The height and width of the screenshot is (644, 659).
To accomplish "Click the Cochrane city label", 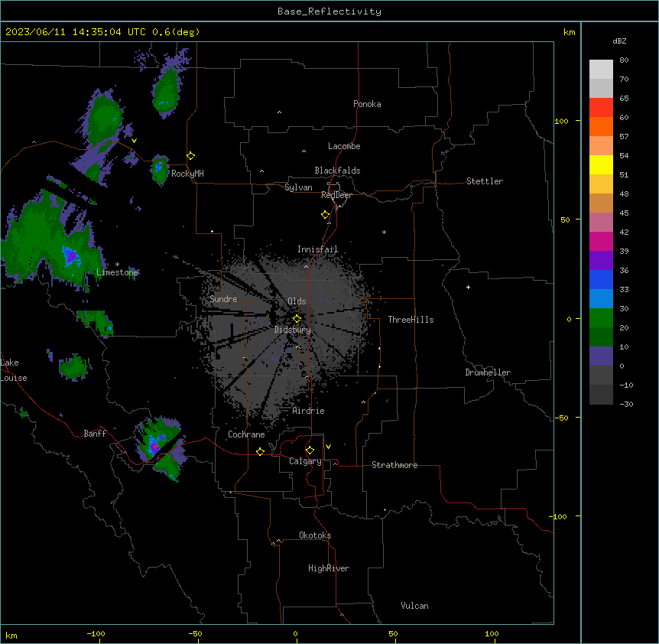I will [246, 434].
